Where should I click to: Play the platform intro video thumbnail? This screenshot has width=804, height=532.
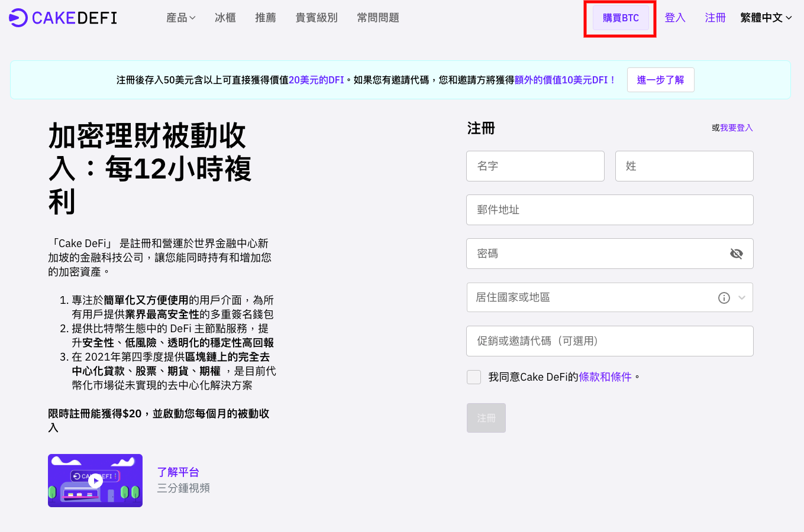pyautogui.click(x=95, y=481)
